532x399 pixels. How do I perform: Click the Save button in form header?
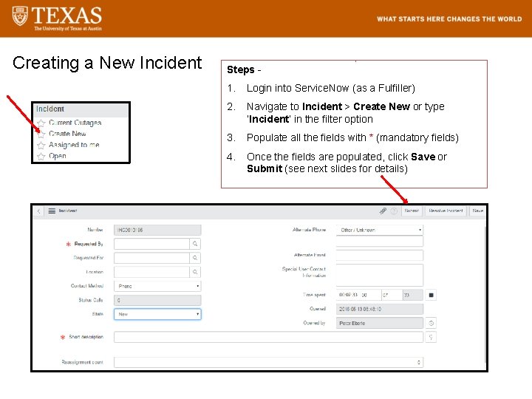click(x=477, y=211)
